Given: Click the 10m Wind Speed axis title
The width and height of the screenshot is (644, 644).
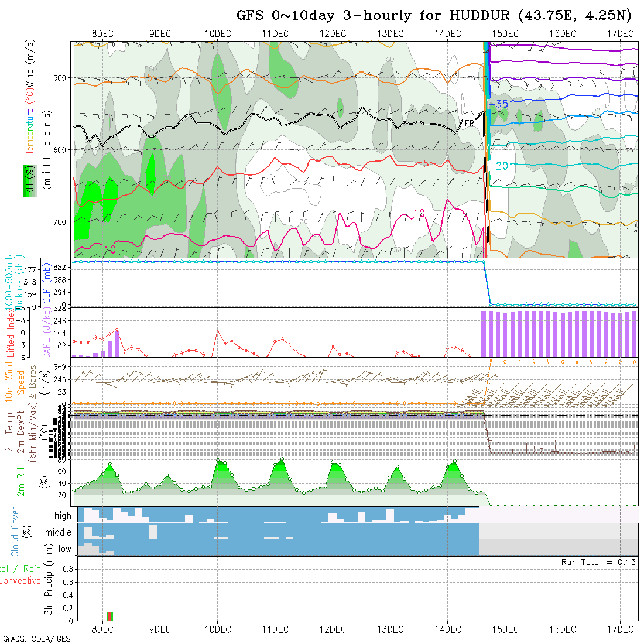Looking at the screenshot, I should [x=15, y=382].
